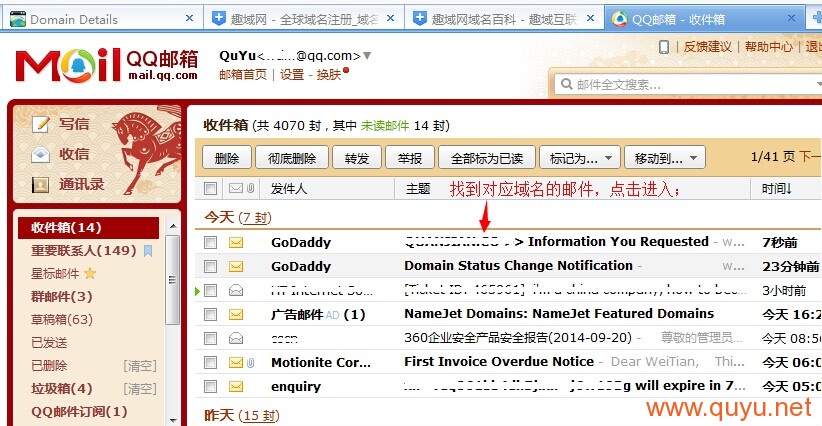
Task: Open the 换肤 link
Action: [x=329, y=74]
